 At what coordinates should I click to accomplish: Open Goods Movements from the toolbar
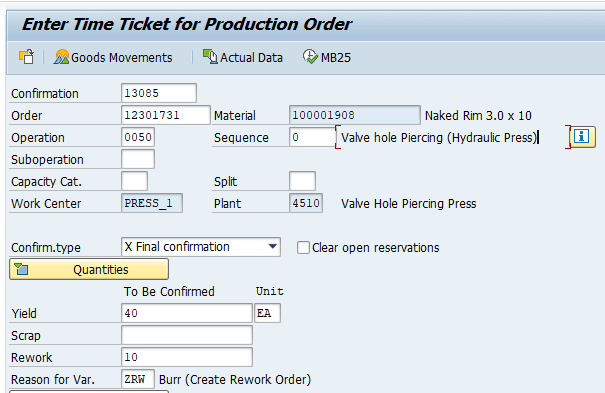pos(113,57)
